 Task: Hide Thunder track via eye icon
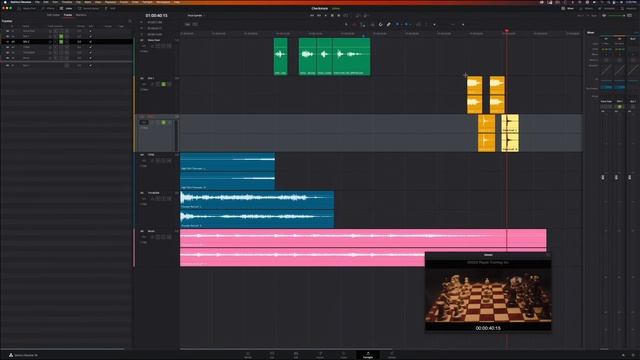(7, 53)
